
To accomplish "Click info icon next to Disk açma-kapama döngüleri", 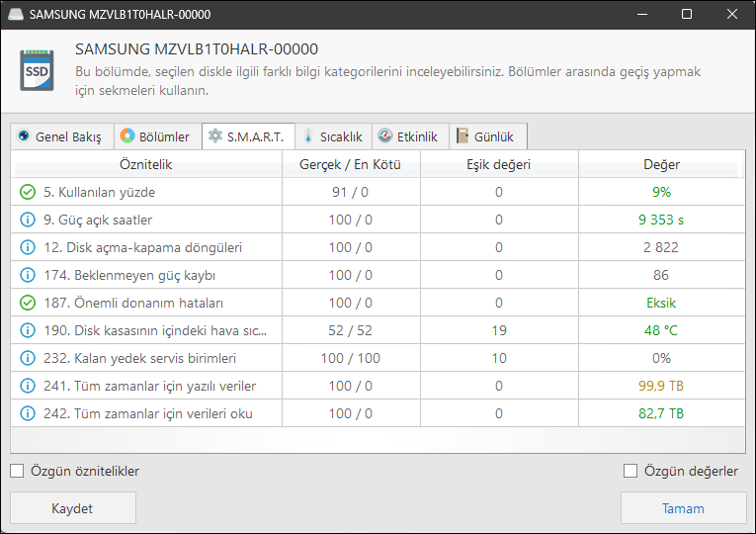I will click(28, 247).
